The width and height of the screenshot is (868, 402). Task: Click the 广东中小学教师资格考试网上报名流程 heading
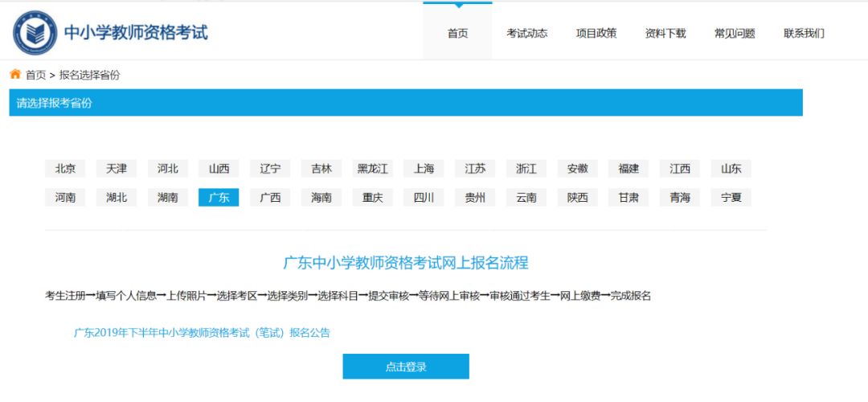(x=406, y=262)
